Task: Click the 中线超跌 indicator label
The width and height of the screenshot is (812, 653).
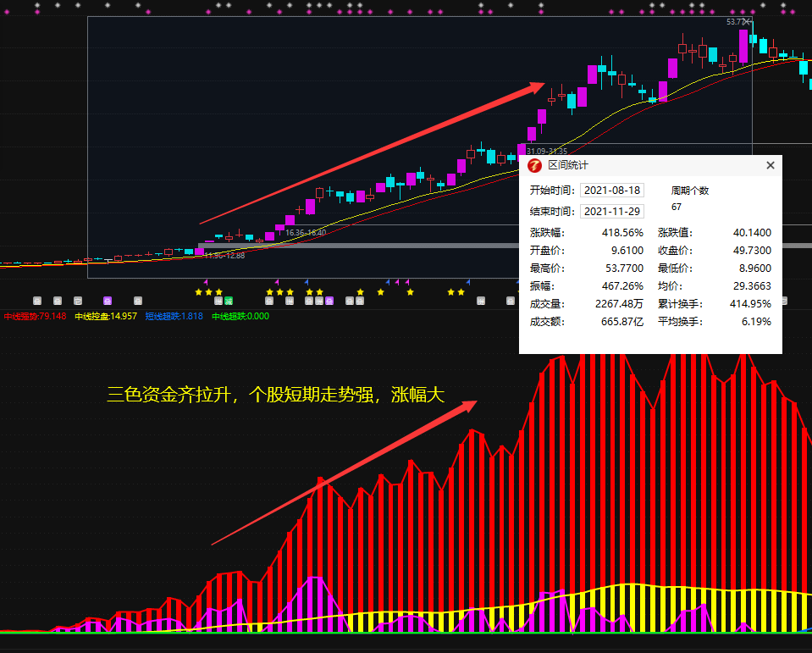Action: (x=240, y=316)
